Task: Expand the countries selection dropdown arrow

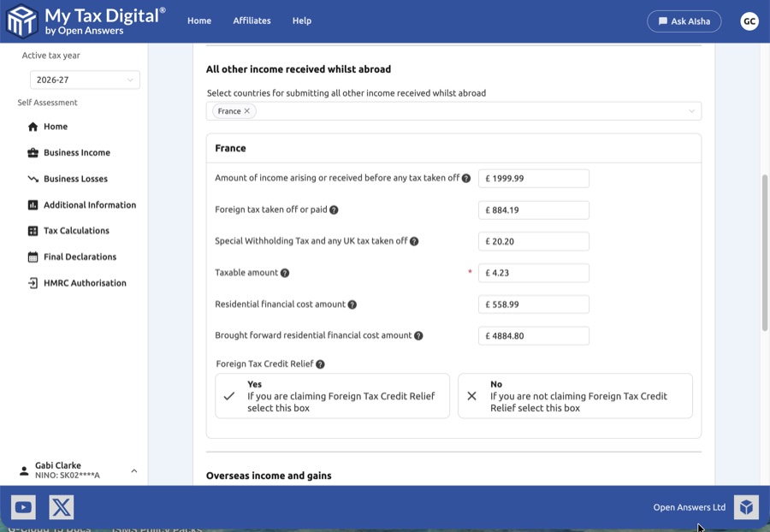Action: coord(691,111)
